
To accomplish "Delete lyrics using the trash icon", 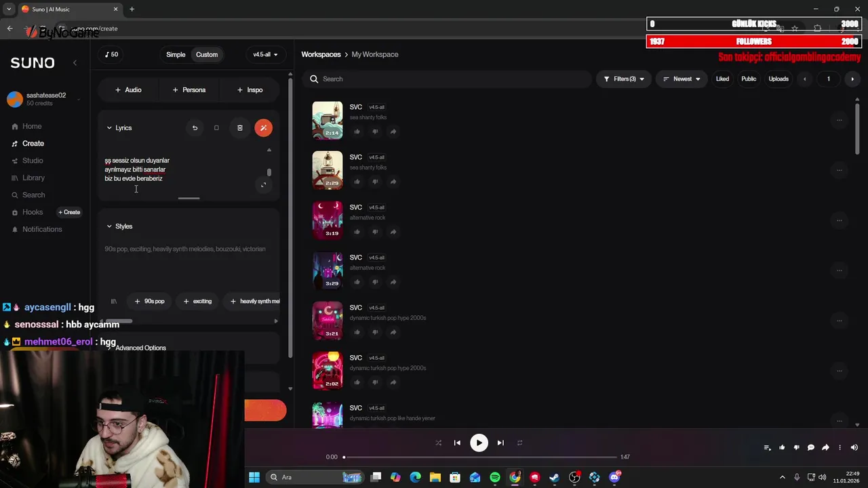I will (x=239, y=127).
